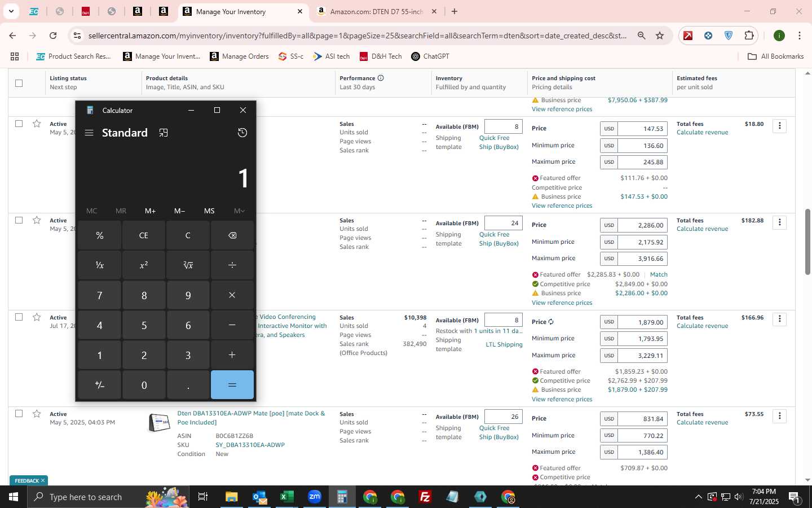Screen dimensions: 812x508
Task: Open the Dten DBA13310EA-ADWP Mate title link
Action: tap(251, 418)
